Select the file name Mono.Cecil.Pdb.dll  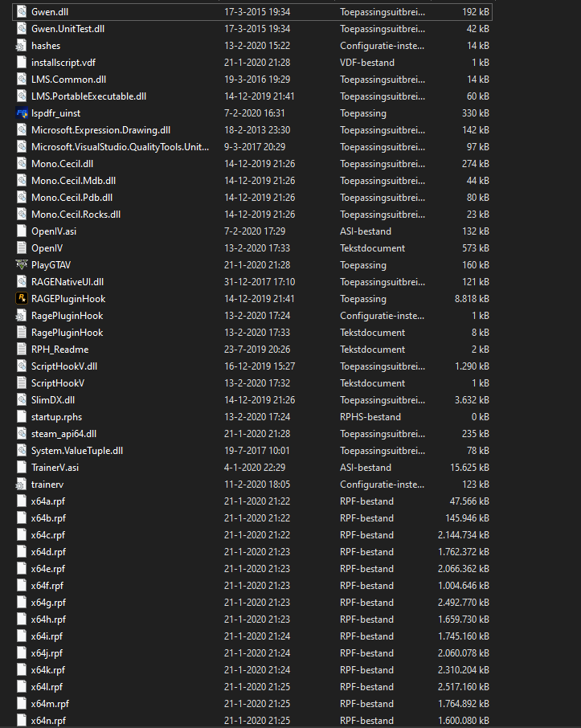[72, 198]
